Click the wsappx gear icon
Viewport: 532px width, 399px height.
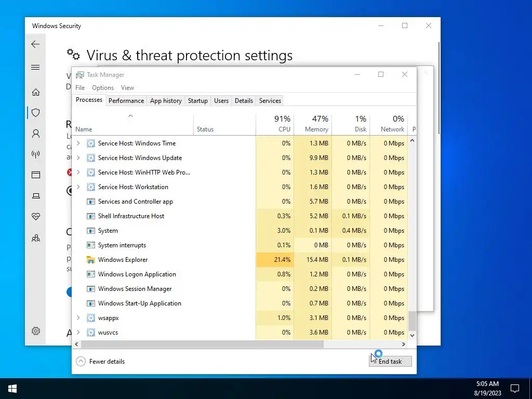click(90, 318)
